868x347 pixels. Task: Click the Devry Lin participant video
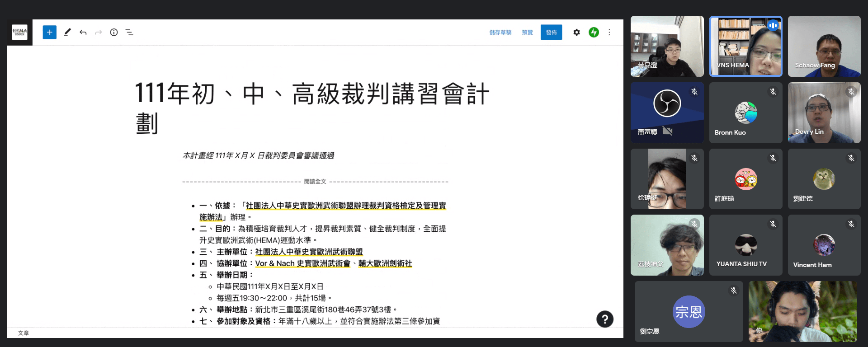824,113
